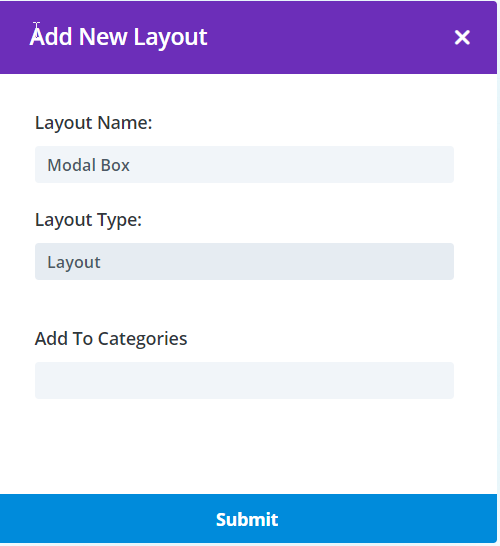
Task: Submit the new layout form
Action: (248, 518)
